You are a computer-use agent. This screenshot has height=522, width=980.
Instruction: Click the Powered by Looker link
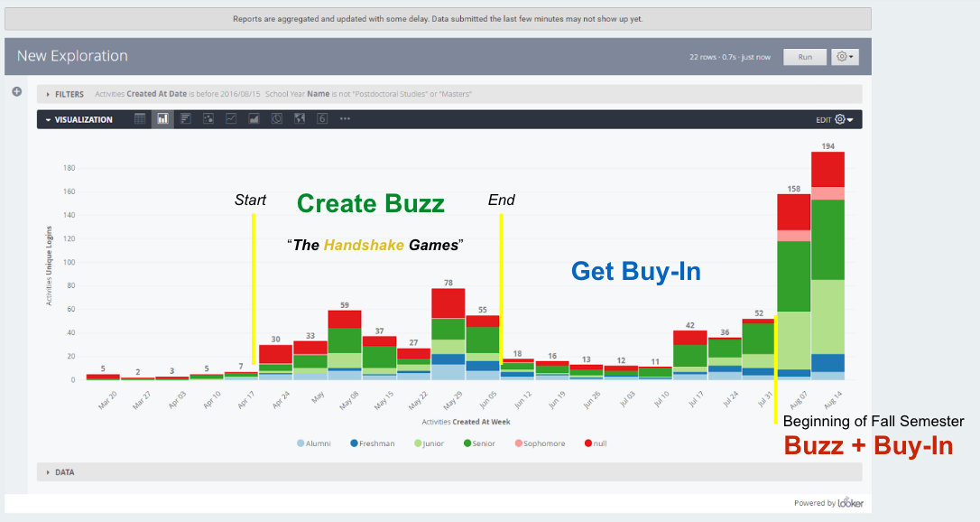(828, 503)
